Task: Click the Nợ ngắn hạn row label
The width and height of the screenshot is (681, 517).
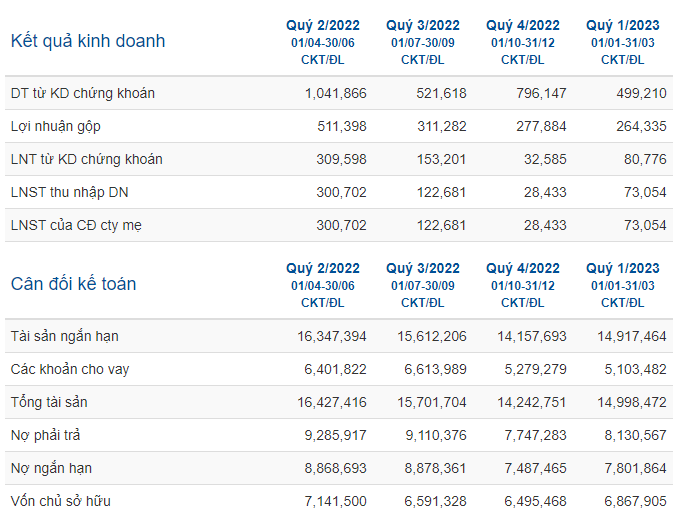Action: click(x=51, y=468)
